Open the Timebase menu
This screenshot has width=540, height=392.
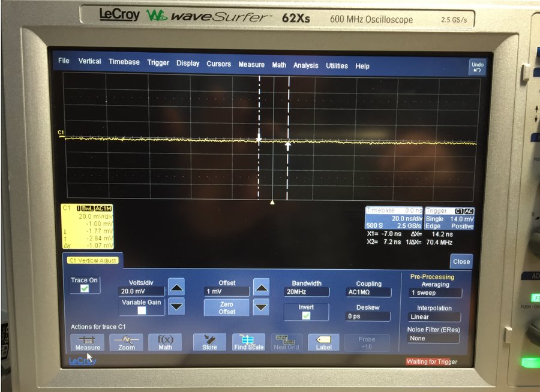pos(124,62)
